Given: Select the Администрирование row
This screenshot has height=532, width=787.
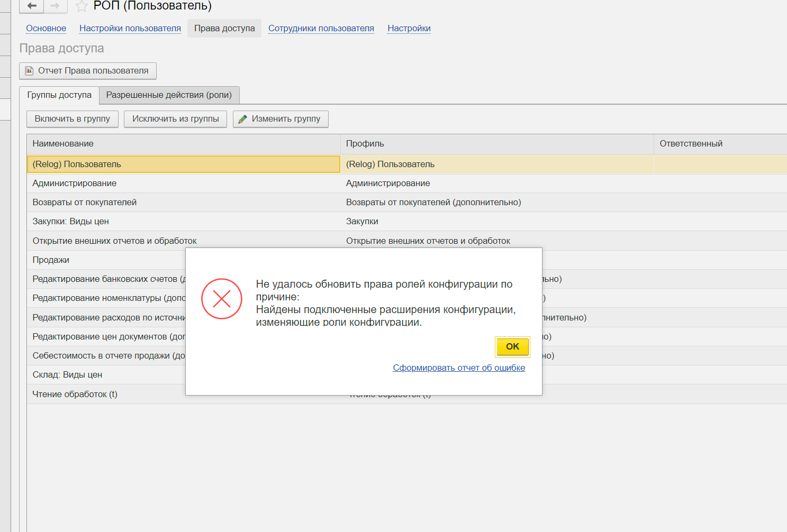Looking at the screenshot, I should [75, 184].
